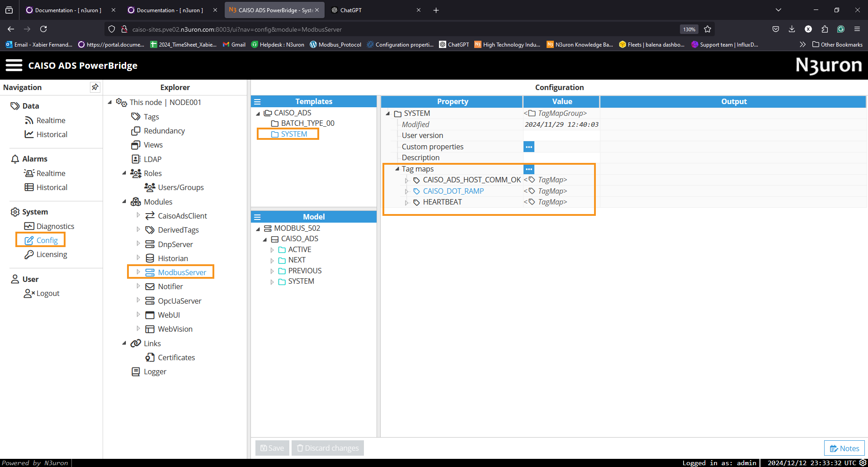
Task: Select the NEXT model folder
Action: (x=292, y=260)
